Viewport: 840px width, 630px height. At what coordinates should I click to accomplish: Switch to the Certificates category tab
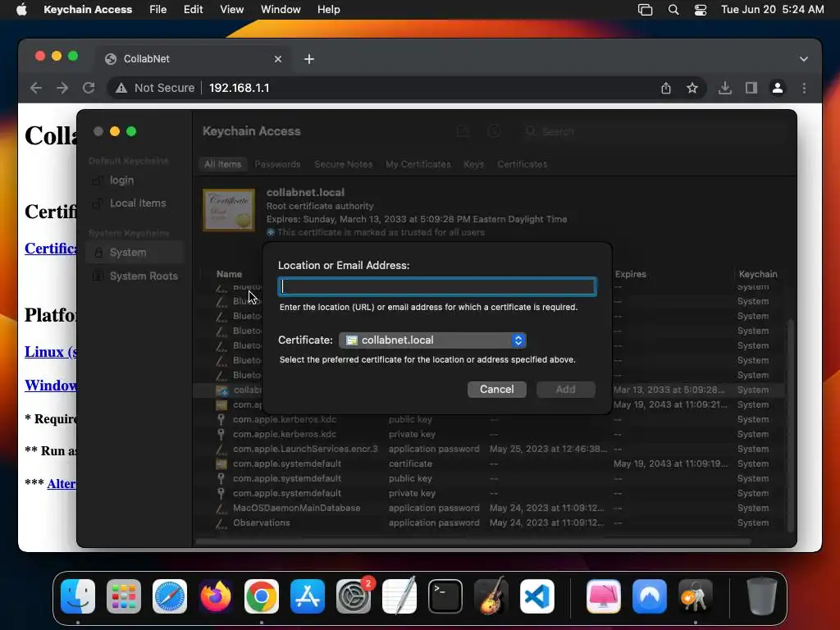tap(523, 164)
